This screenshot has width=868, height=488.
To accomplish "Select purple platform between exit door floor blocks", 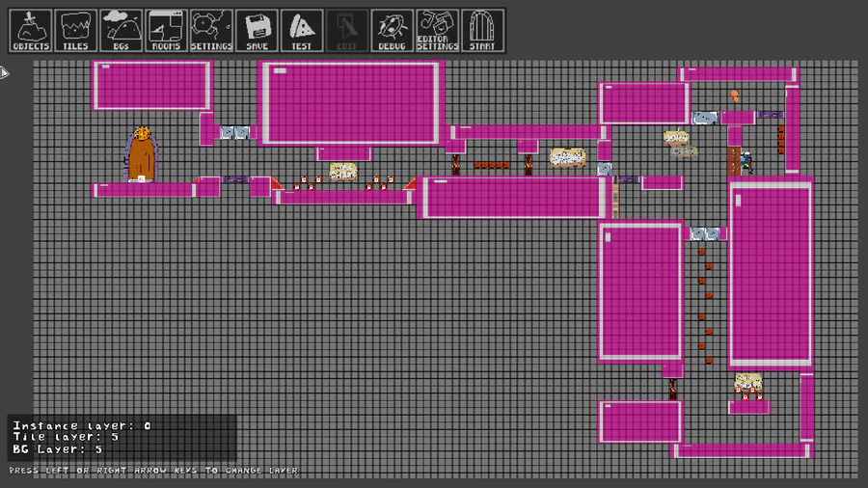I will [x=234, y=179].
